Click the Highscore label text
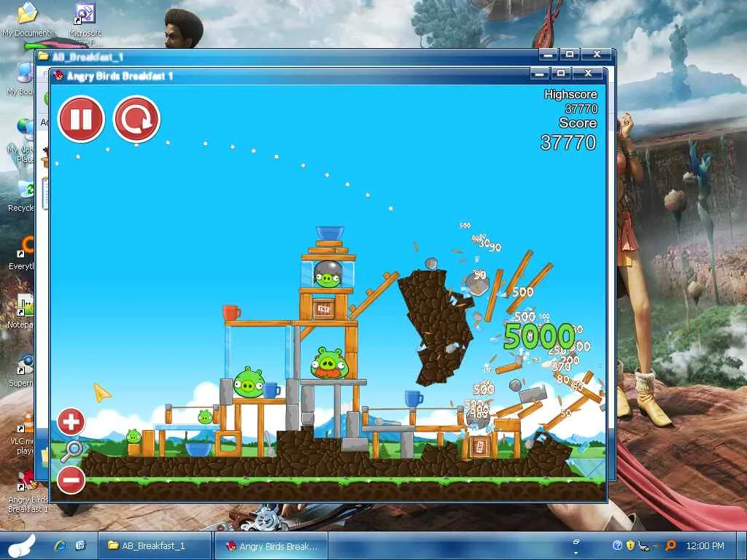Image resolution: width=747 pixels, height=560 pixels. tap(570, 94)
